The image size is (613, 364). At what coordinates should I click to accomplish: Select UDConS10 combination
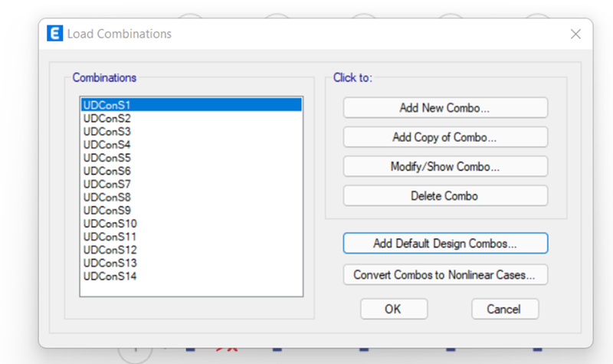(191, 224)
